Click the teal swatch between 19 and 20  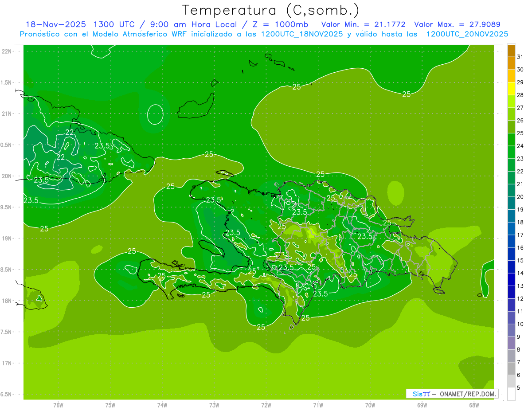click(x=511, y=203)
